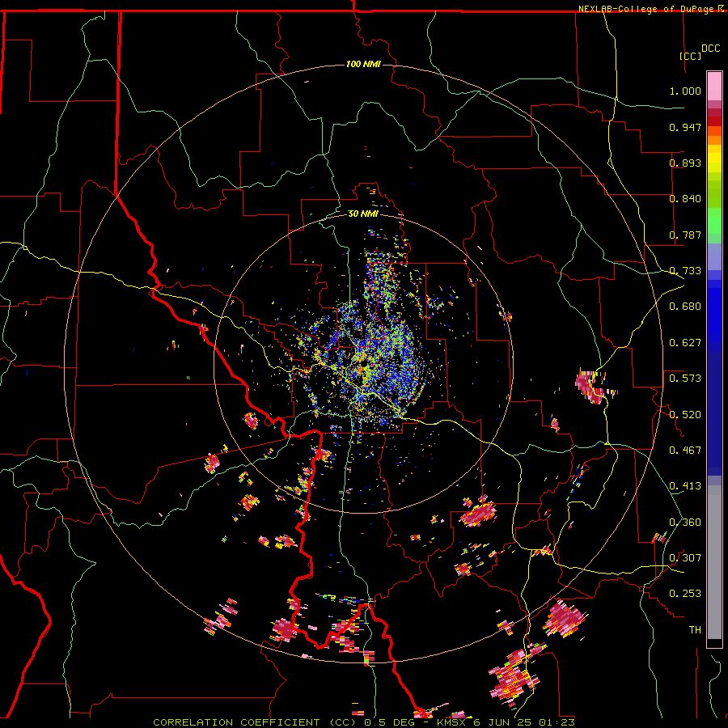Click the 0.680 scale value label
This screenshot has width=728, height=728.
pos(685,307)
